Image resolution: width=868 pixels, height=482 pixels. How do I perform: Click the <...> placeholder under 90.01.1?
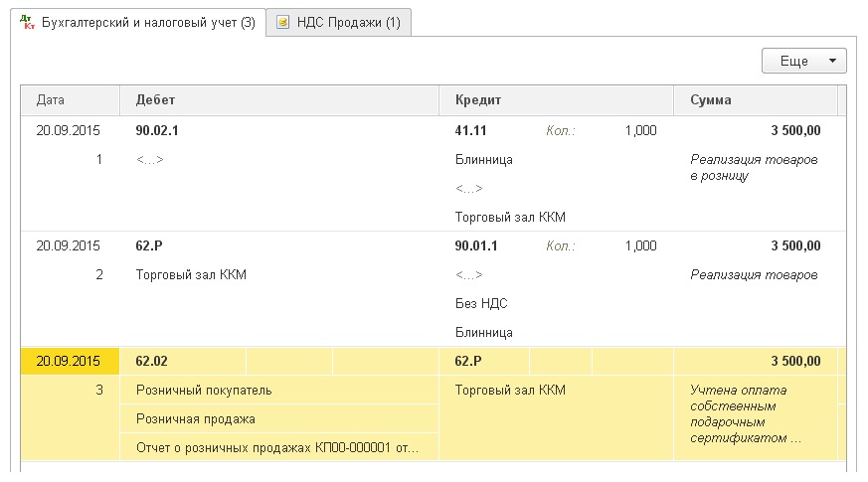coord(469,275)
